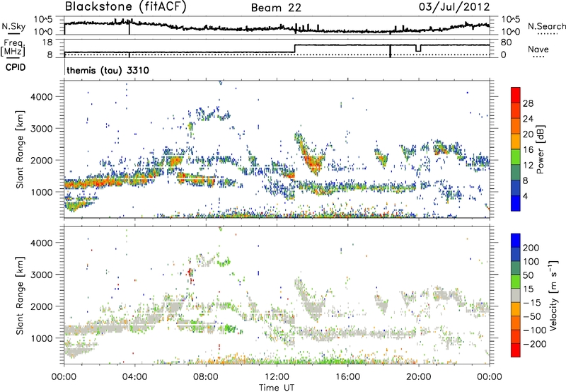The image size is (566, 392).
Task: Click the 'N.Sky' axis label
Action: click(13, 26)
